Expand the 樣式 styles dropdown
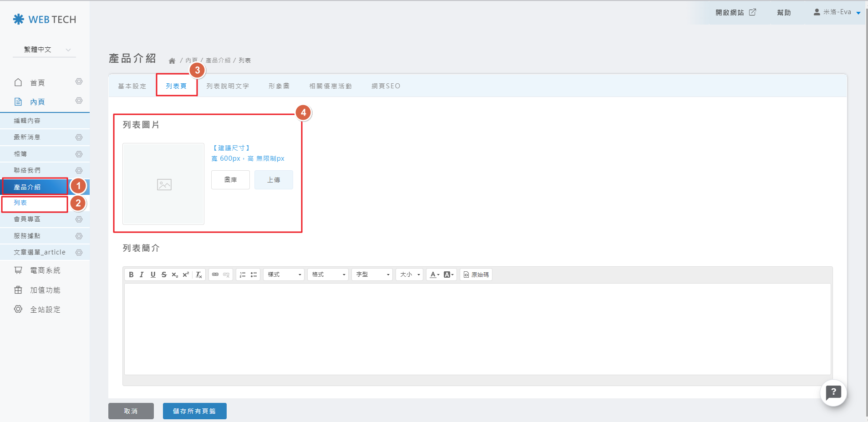The height and width of the screenshot is (422, 868). [x=284, y=275]
